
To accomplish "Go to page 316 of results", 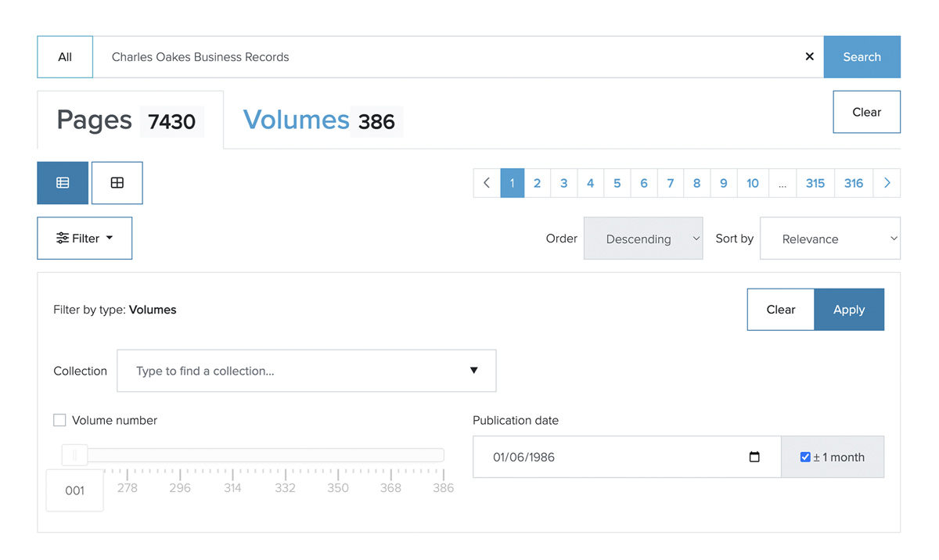I will (853, 183).
